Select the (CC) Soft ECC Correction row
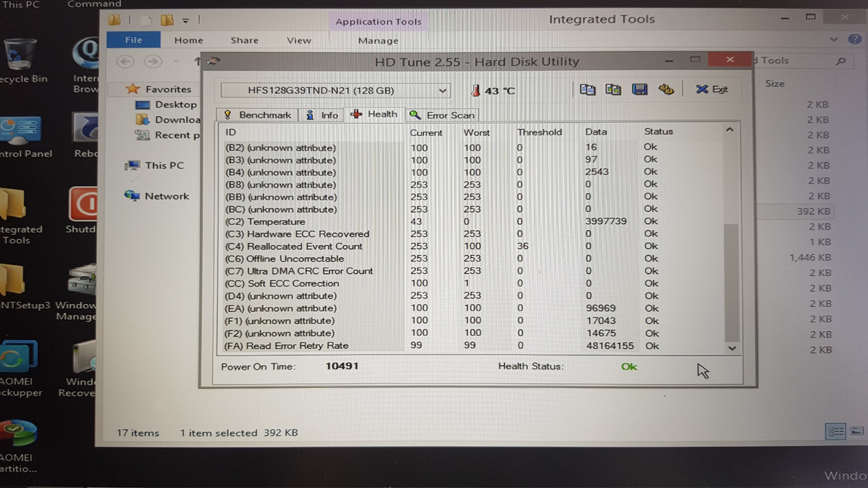The height and width of the screenshot is (488, 868). pos(471,283)
